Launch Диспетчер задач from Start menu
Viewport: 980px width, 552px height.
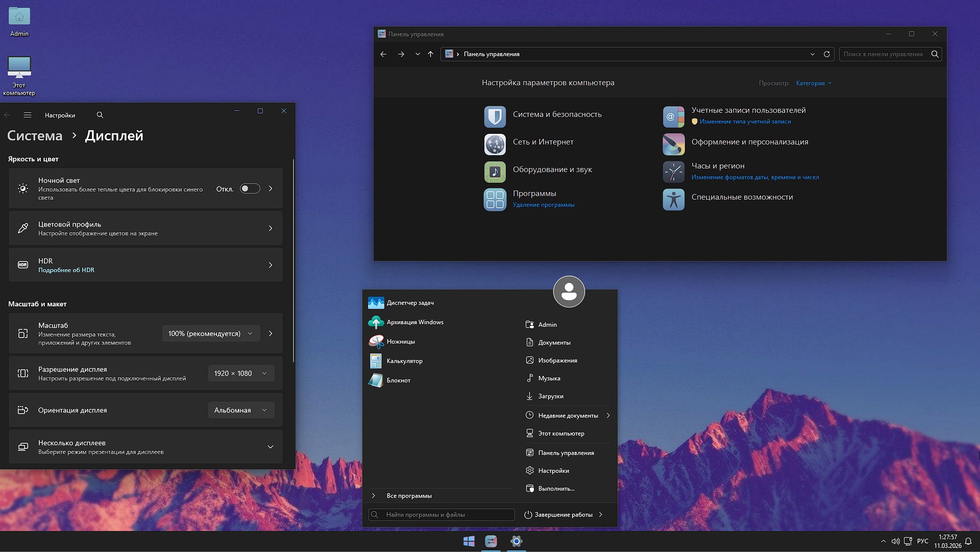click(x=410, y=303)
